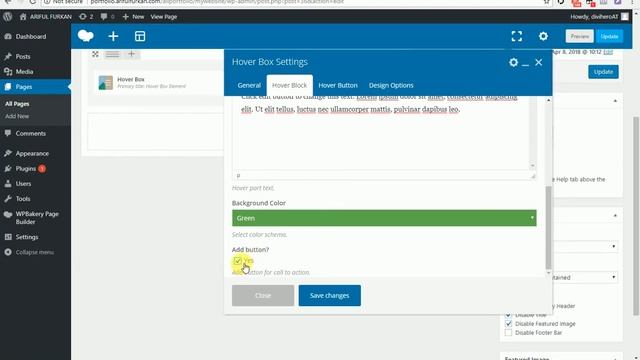
Task: Open View Page link
Action: (164, 17)
